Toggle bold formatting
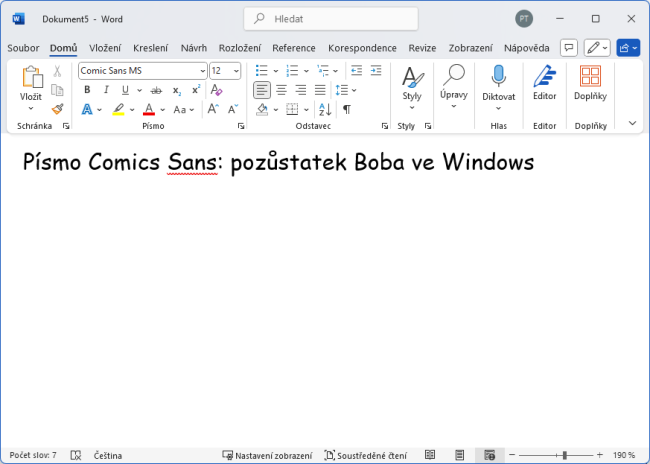This screenshot has height=464, width=650. (x=87, y=90)
